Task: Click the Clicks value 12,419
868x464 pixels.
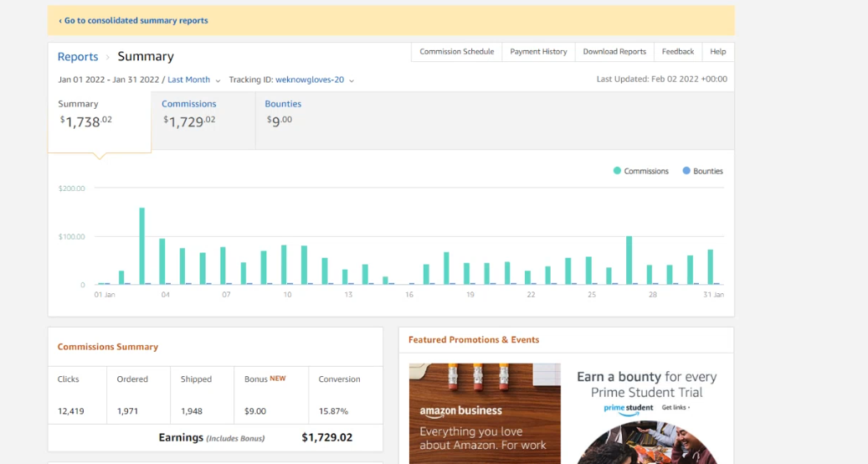Action: pyautogui.click(x=71, y=411)
